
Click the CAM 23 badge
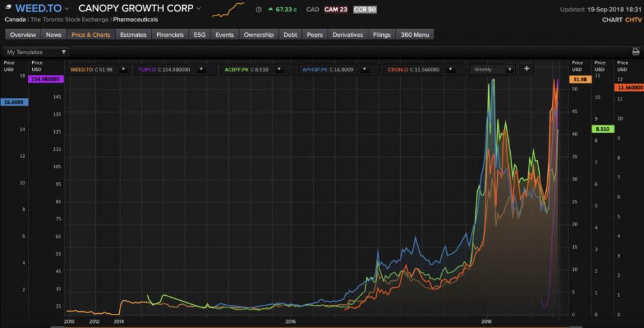336,10
